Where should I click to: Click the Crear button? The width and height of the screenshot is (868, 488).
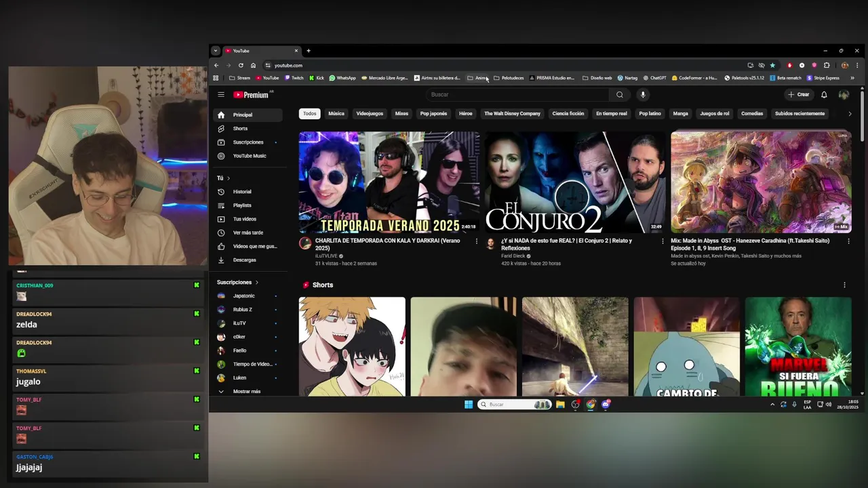pos(799,95)
